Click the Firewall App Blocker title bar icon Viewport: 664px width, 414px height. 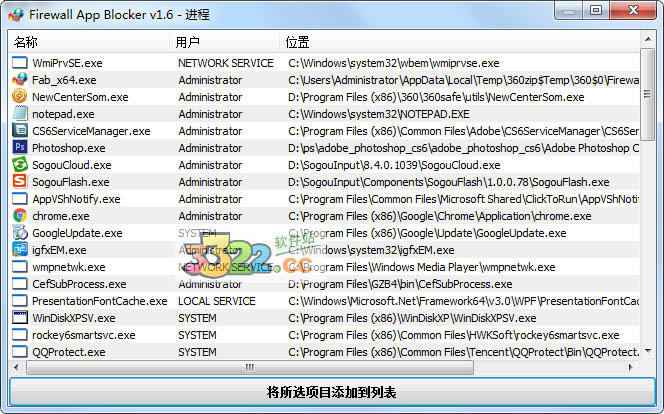(x=16, y=15)
